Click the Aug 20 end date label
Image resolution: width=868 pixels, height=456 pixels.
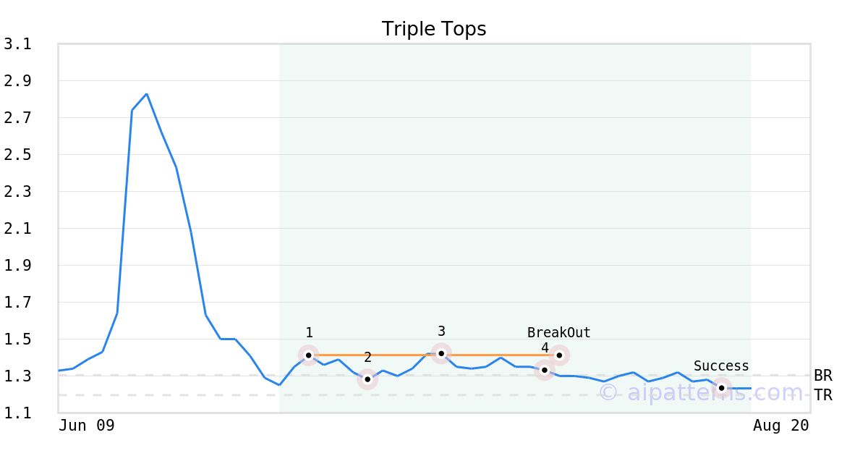pos(781,426)
